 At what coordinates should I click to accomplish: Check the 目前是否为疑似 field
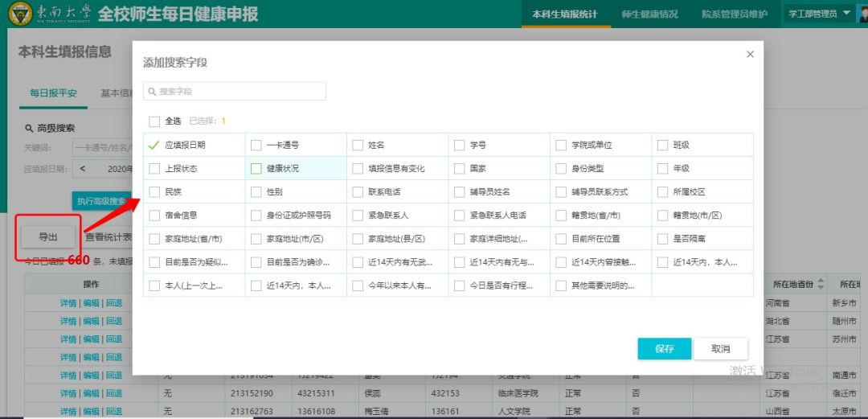[154, 263]
